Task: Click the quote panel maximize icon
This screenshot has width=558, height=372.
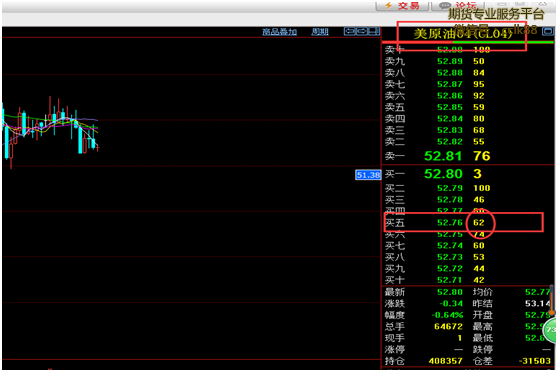Action: pyautogui.click(x=548, y=31)
